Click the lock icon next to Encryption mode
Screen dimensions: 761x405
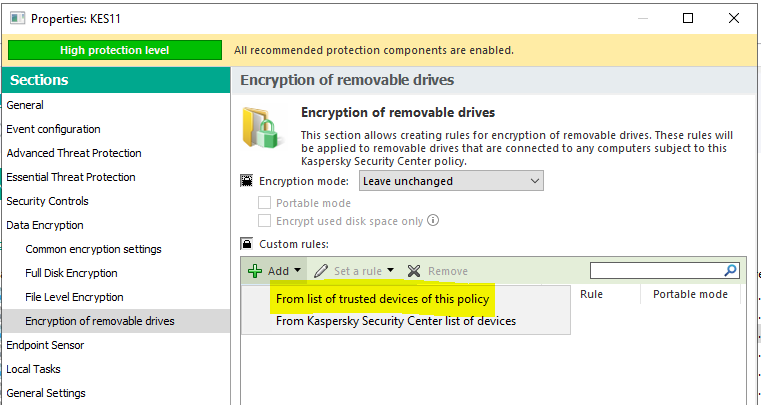coord(247,181)
